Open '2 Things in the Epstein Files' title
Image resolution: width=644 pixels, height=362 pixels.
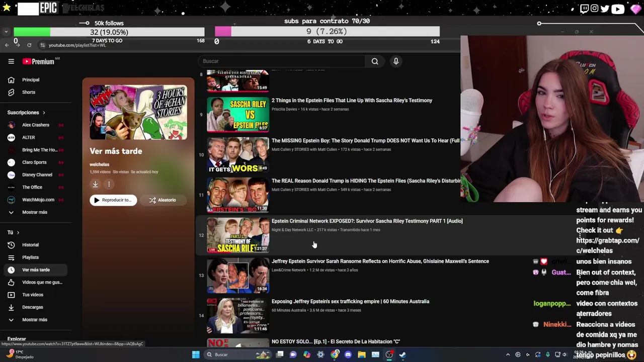click(x=352, y=101)
